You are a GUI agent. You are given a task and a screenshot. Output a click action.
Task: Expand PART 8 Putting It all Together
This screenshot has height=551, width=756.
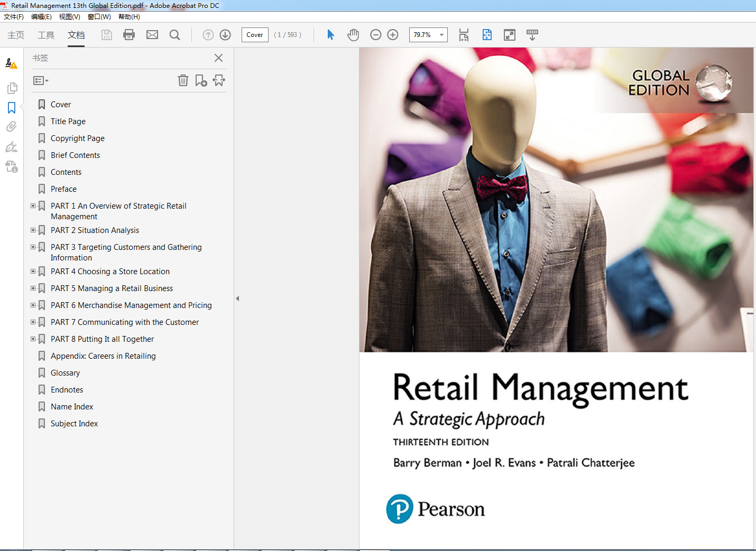tap(33, 339)
